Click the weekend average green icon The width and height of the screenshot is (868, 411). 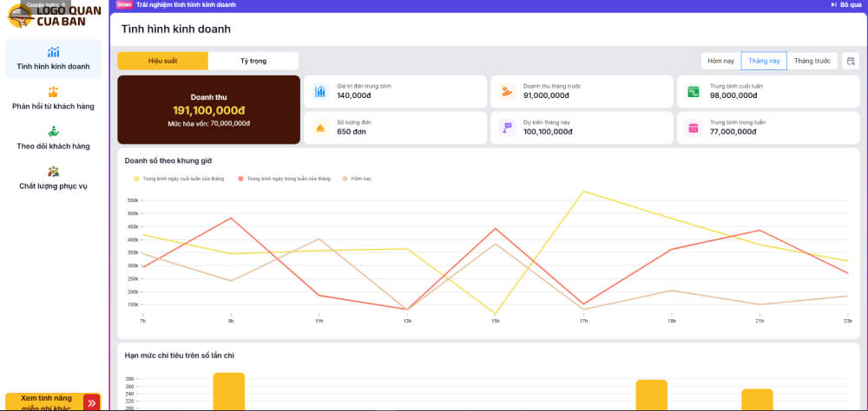click(694, 91)
